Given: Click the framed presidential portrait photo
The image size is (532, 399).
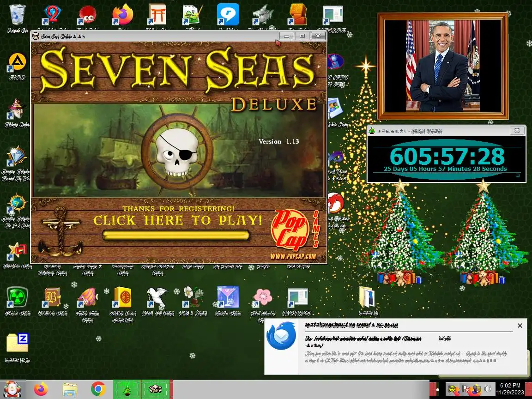Looking at the screenshot, I should click(443, 66).
